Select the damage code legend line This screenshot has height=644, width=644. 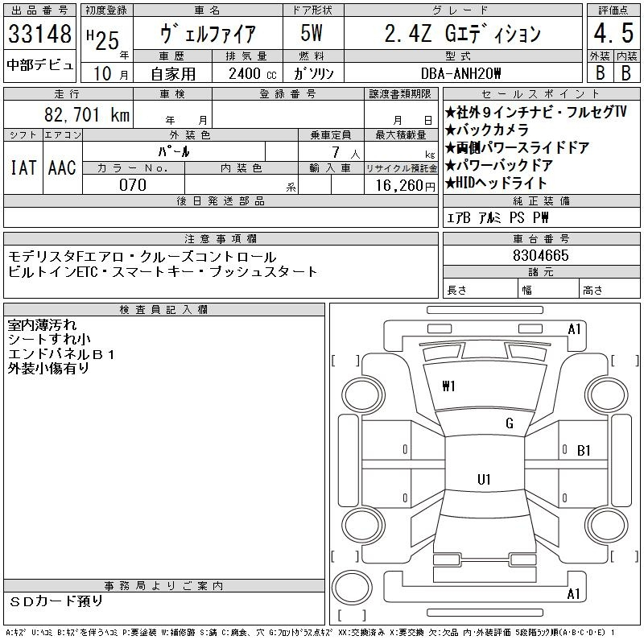click(x=311, y=633)
